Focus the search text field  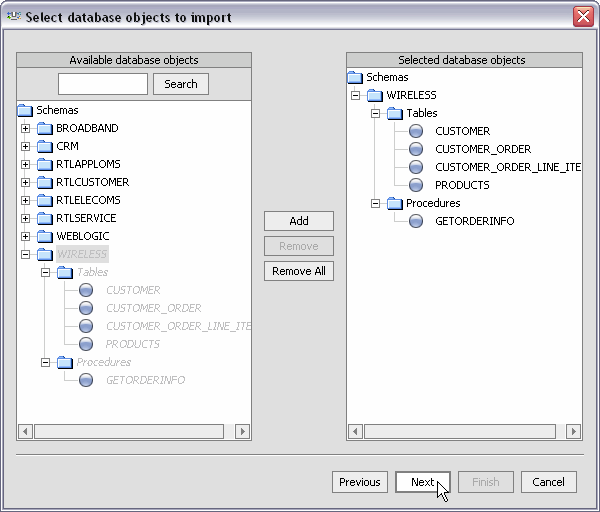tap(103, 84)
